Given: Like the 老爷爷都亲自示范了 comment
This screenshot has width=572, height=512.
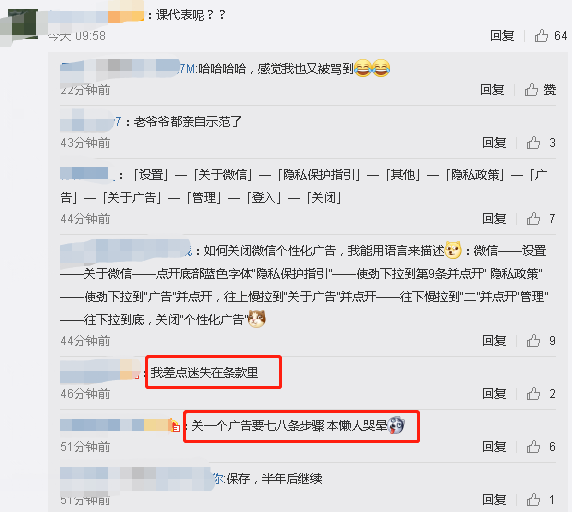Looking at the screenshot, I should click(x=533, y=143).
